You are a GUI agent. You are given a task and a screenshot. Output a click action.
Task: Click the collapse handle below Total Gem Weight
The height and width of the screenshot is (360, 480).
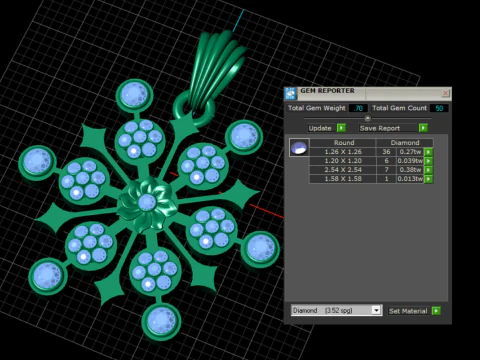(368, 118)
